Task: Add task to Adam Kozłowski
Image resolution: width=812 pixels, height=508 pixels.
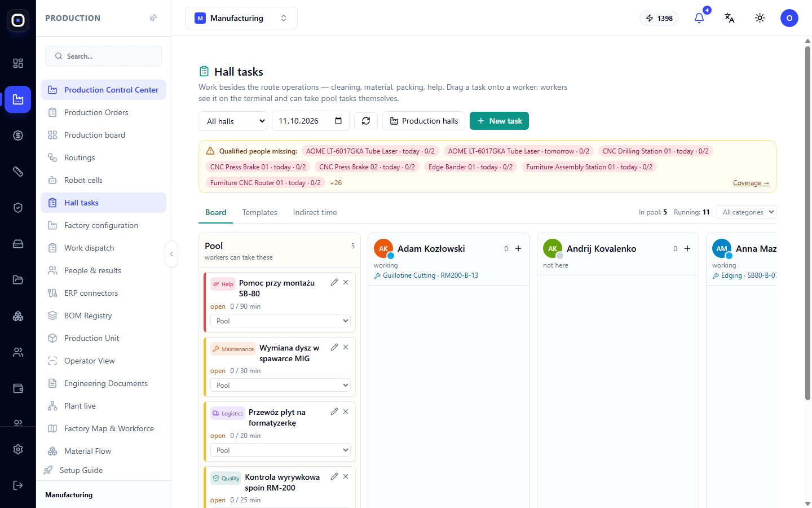Action: (518, 248)
